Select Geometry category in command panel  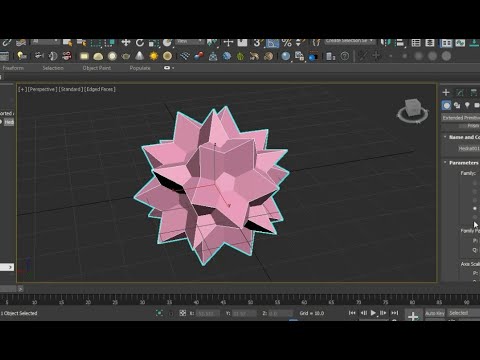(x=446, y=106)
